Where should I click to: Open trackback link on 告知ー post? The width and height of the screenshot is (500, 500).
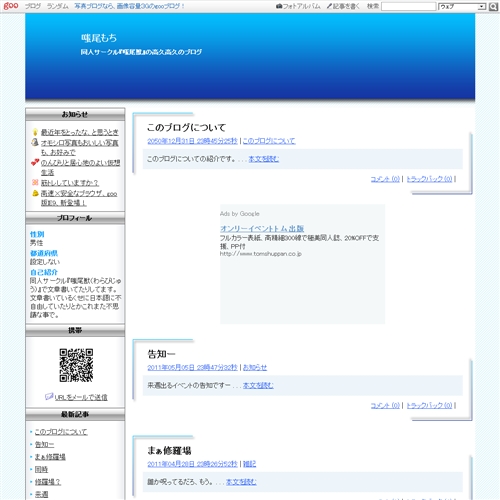[x=429, y=405]
